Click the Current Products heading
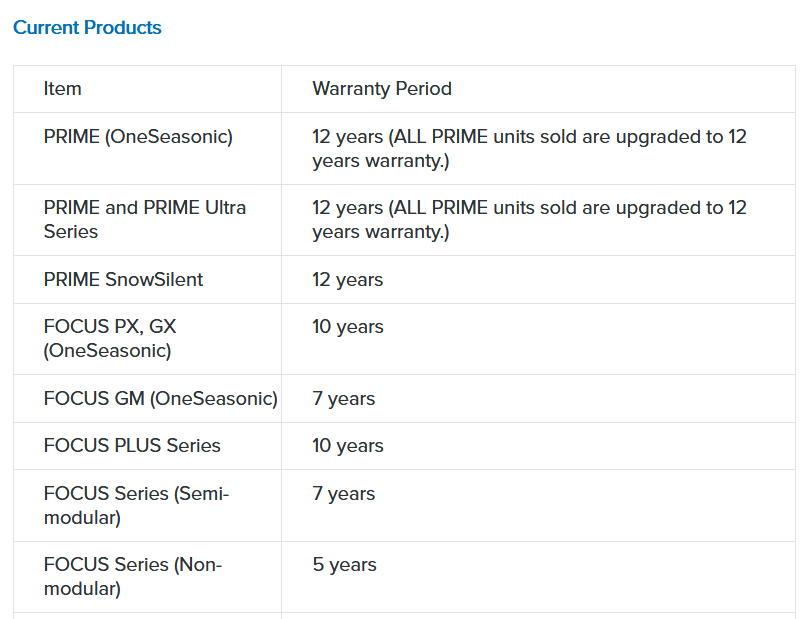The width and height of the screenshot is (800, 619). click(x=87, y=28)
